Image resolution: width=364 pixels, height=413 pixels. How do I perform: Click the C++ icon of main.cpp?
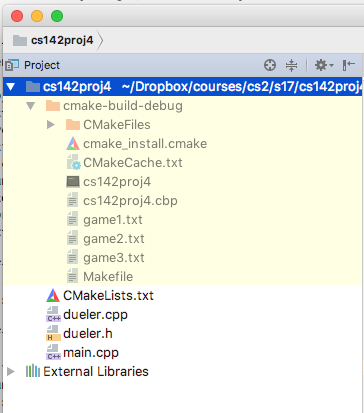click(x=53, y=352)
